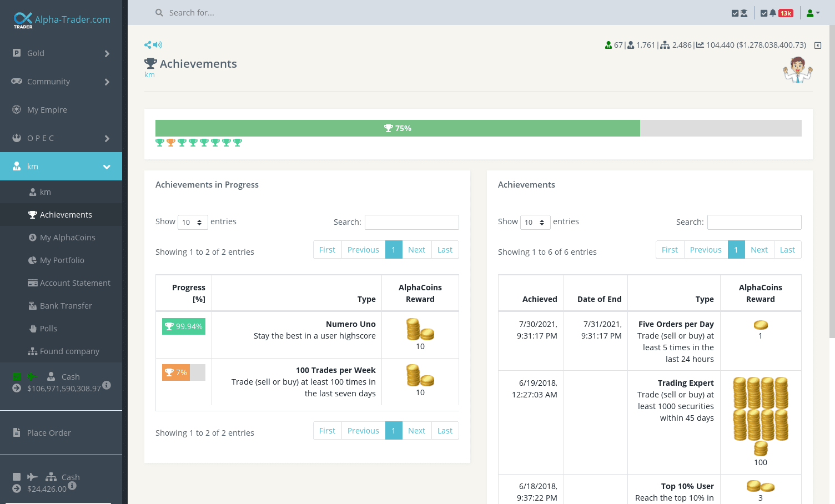Toggle grey checkbox in company cash row
Image resolution: width=835 pixels, height=504 pixels.
[x=17, y=477]
